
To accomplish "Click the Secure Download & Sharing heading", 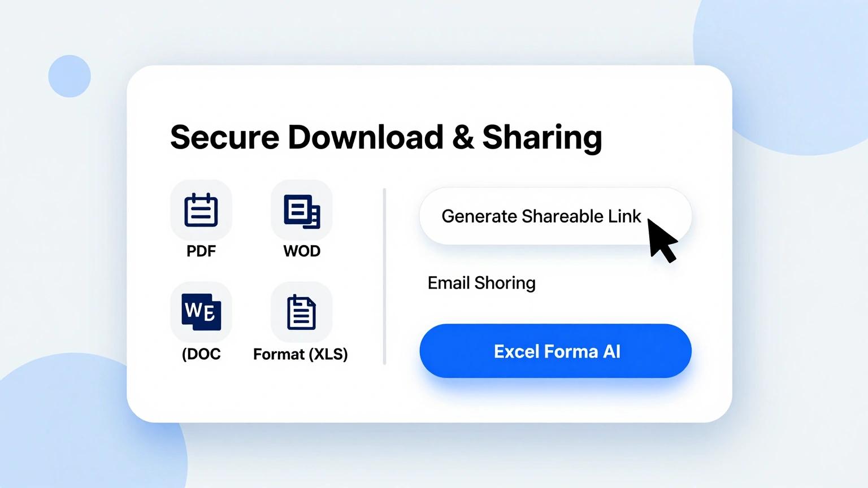I will click(x=386, y=137).
